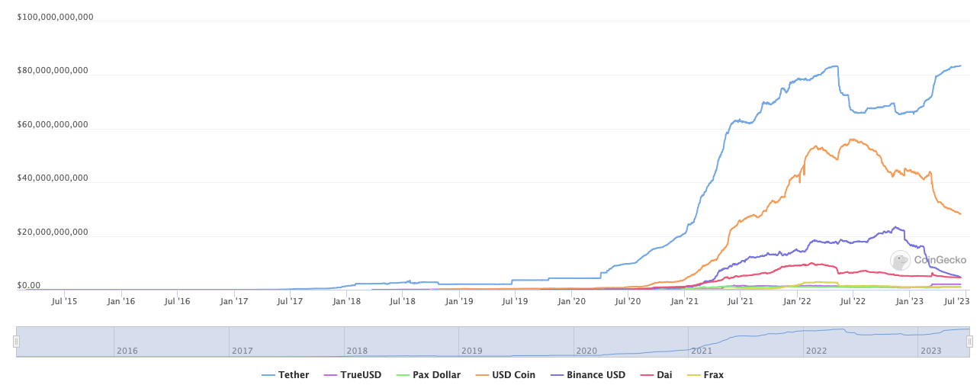Click the Jan '17 x-axis label
980x385 pixels.
tap(234, 301)
